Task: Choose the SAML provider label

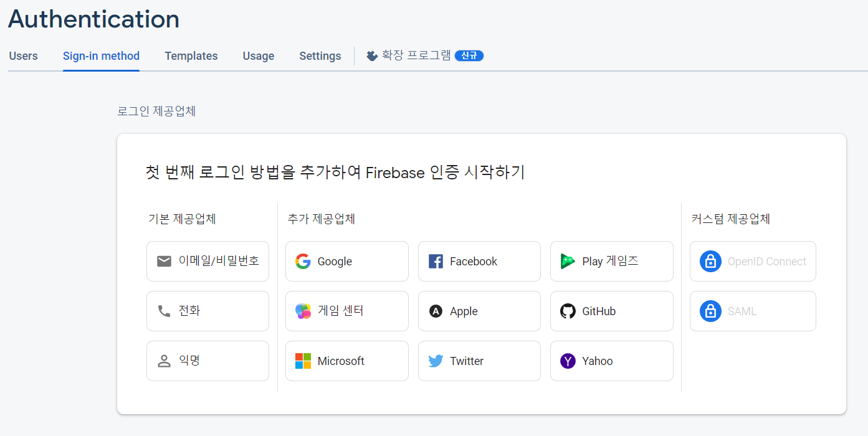Action: tap(742, 311)
